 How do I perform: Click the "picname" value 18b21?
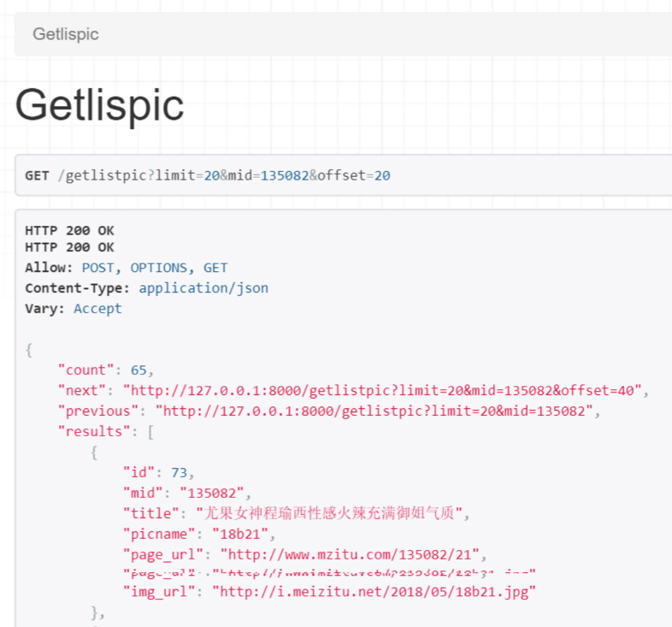click(240, 535)
